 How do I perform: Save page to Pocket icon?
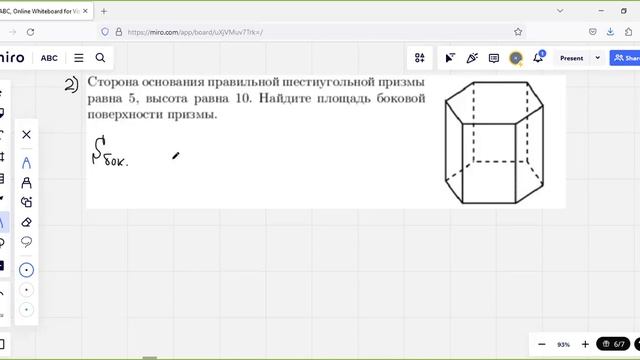[x=593, y=32]
